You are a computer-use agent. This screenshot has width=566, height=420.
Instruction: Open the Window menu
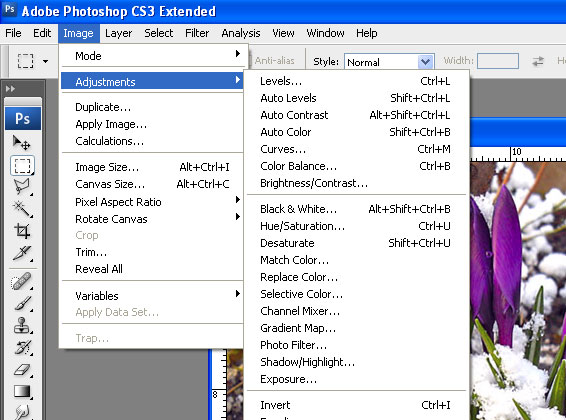[x=325, y=33]
